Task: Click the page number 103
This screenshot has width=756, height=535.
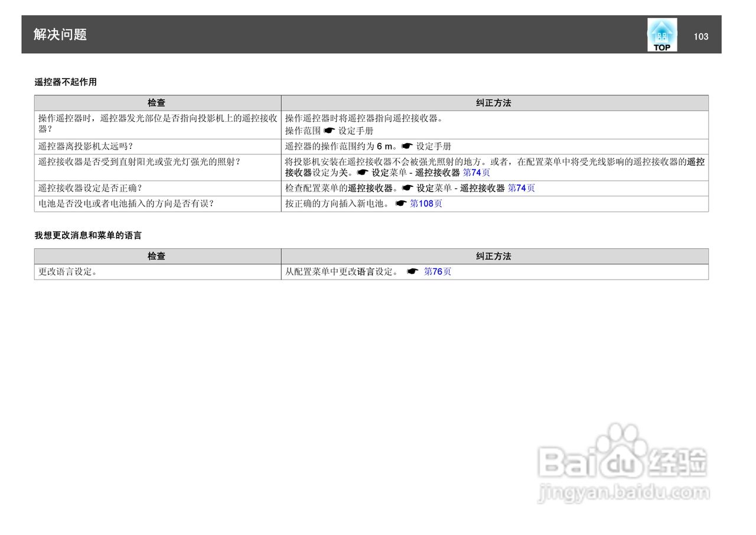Action: [701, 36]
